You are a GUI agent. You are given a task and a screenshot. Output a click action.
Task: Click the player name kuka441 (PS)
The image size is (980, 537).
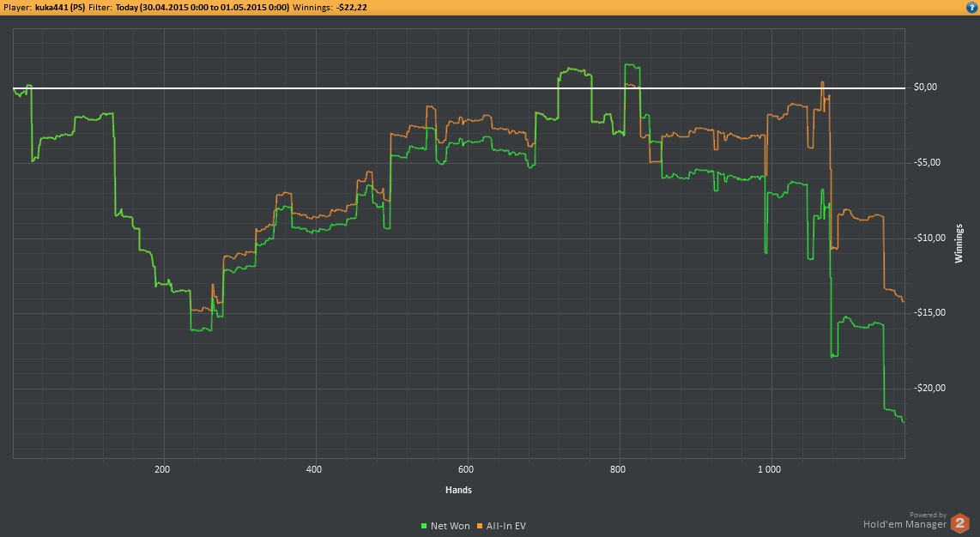pos(59,7)
